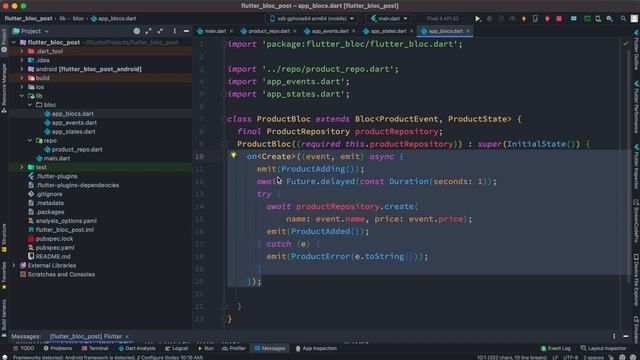Open the Flutter Performance side panel
The height and width of the screenshot is (360, 640).
tap(636, 107)
